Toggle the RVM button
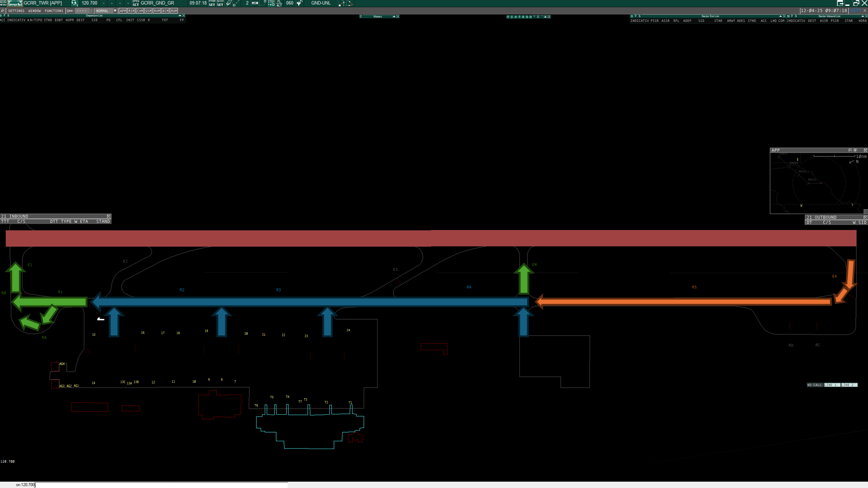This screenshot has height=488, width=868. coord(157,11)
